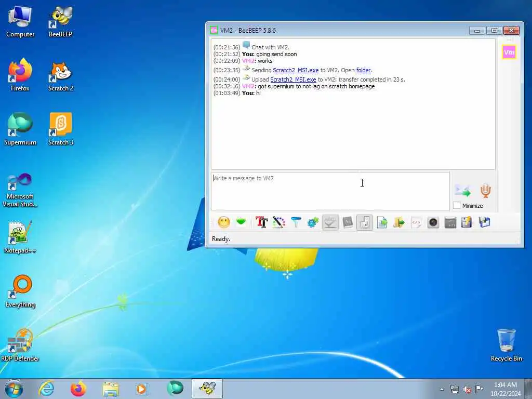
Task: Open the folder link in chat
Action: (x=363, y=70)
